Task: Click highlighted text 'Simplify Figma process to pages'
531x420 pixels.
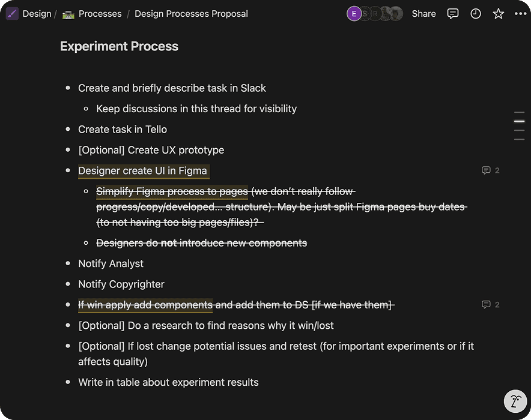Action: [172, 191]
